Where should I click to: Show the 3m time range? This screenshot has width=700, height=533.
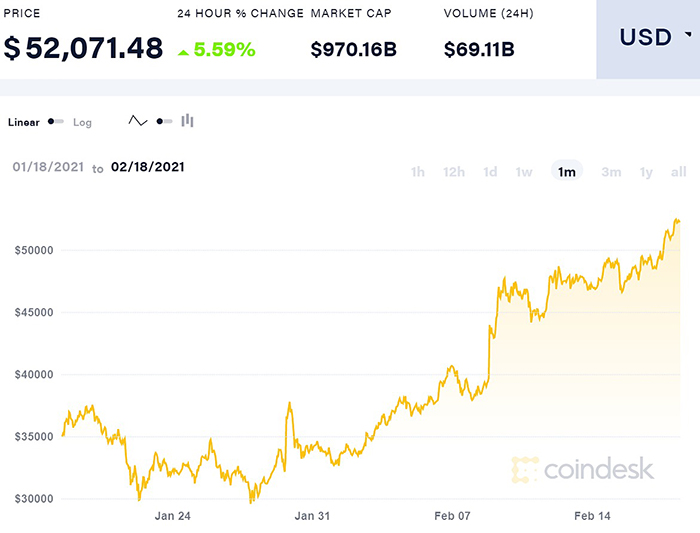click(611, 172)
